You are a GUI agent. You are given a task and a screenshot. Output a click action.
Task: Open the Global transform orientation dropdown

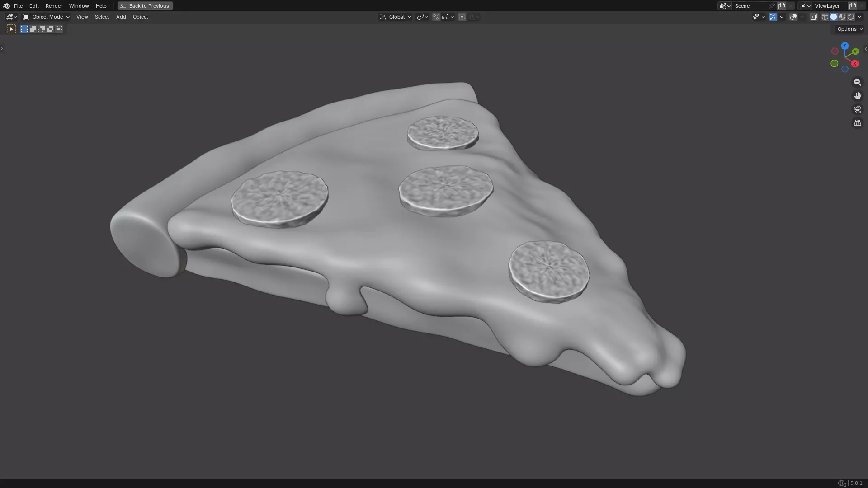396,17
